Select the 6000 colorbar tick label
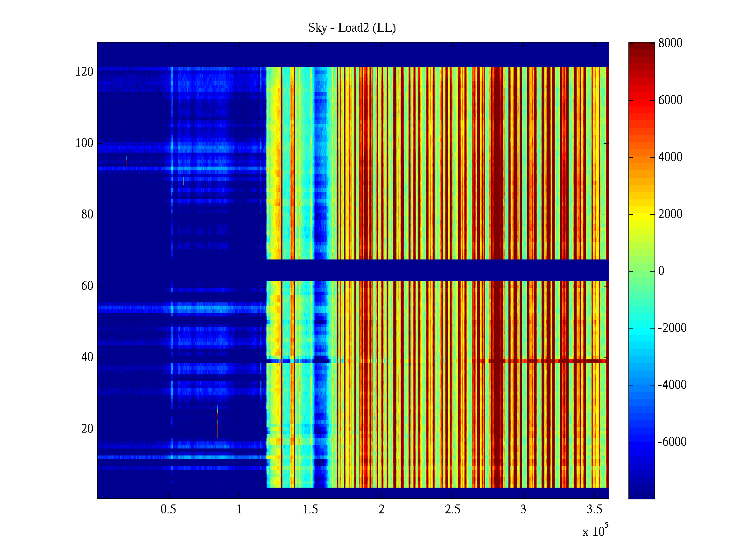This screenshot has height=560, width=747. [x=670, y=100]
